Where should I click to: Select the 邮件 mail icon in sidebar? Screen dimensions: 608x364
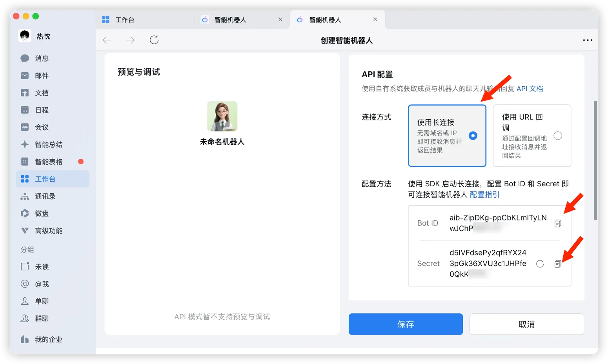pos(25,75)
